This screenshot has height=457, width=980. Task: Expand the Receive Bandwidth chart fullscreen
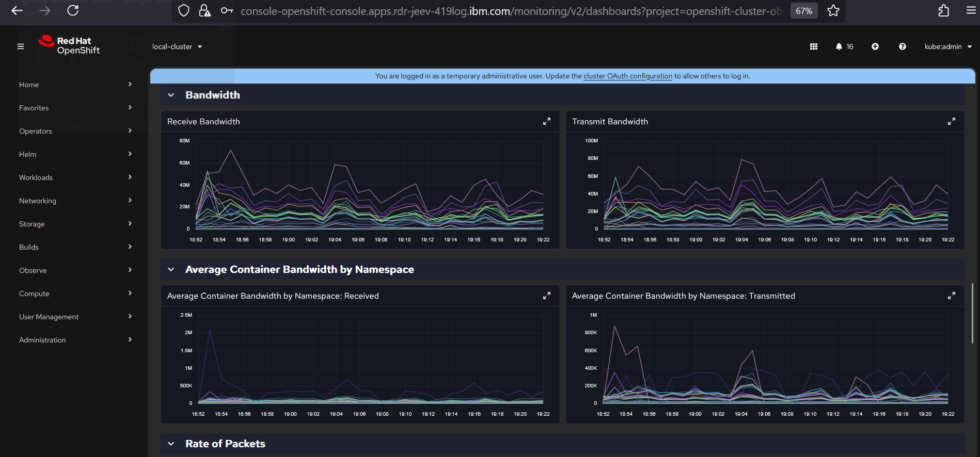tap(546, 122)
